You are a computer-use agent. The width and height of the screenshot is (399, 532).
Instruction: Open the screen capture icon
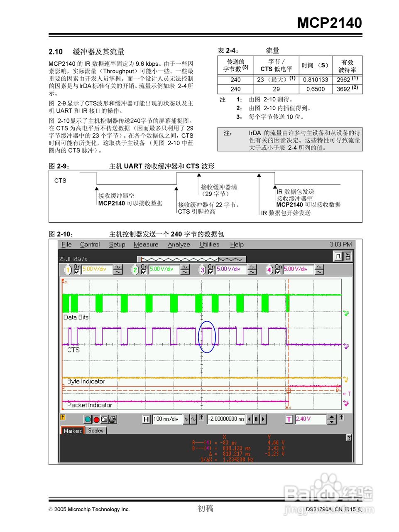tap(103, 419)
